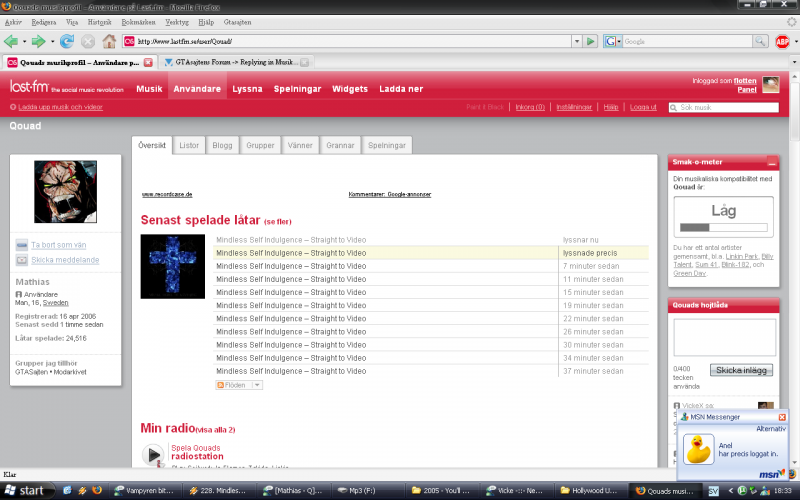Click the green Go arrow by address bar
This screenshot has height=500, width=800.
[x=591, y=41]
